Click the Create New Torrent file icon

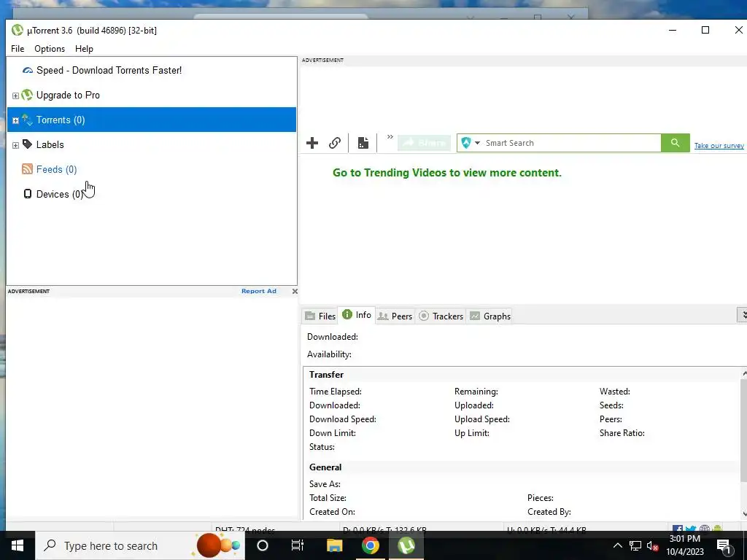(363, 143)
